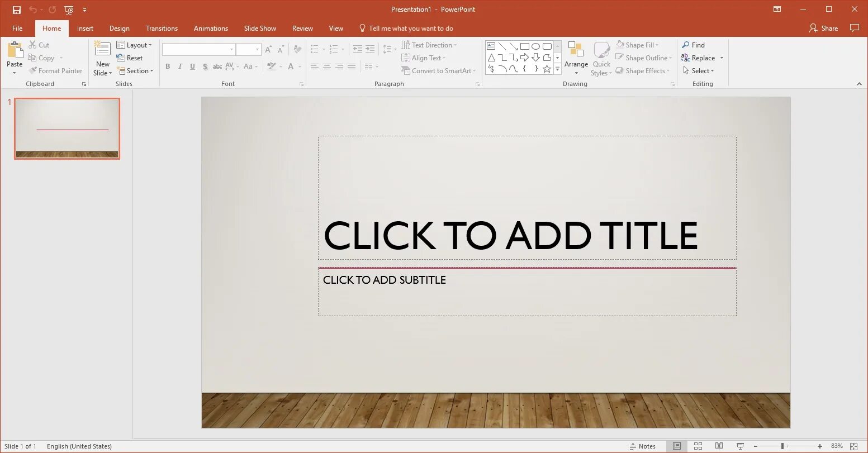Toggle Text Shadow
This screenshot has height=453, width=868.
tap(205, 66)
